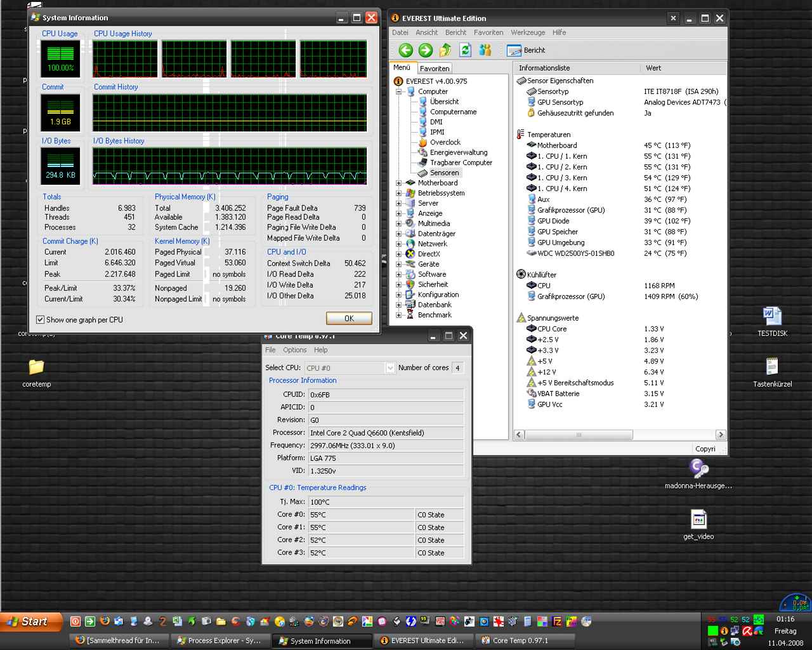This screenshot has width=812, height=650.
Task: Collapse the Computer tree node
Action: [399, 91]
